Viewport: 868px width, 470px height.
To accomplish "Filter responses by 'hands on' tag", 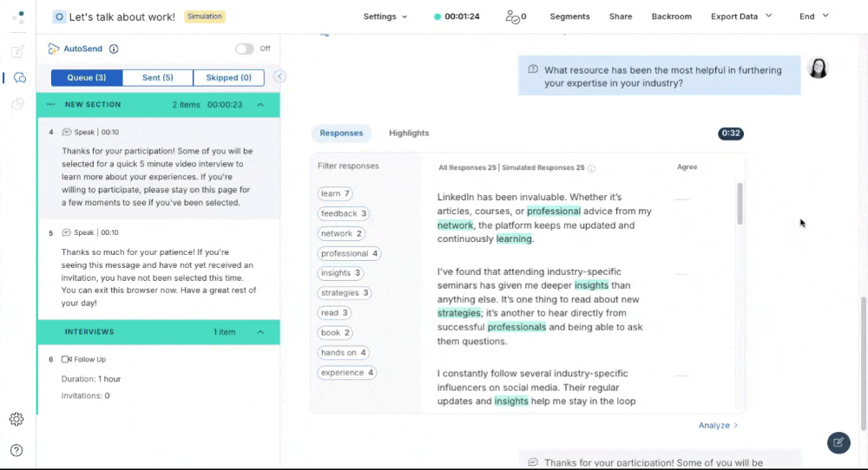I will click(344, 353).
